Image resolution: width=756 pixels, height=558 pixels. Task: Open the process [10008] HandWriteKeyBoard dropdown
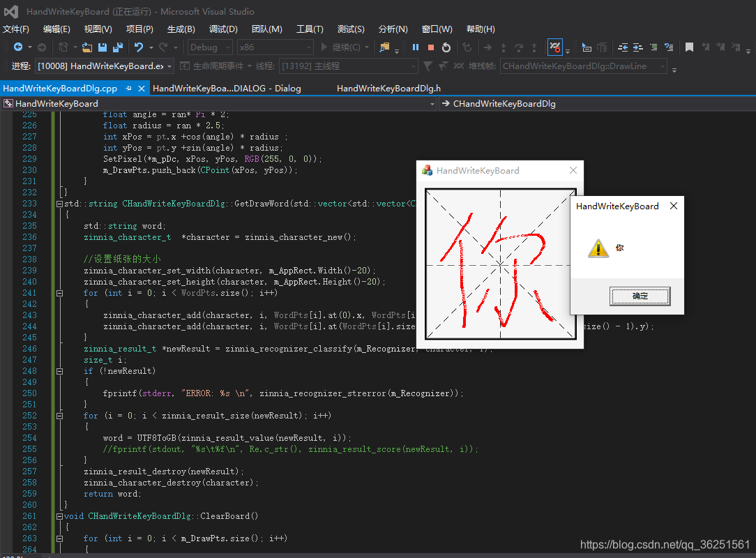(x=105, y=66)
